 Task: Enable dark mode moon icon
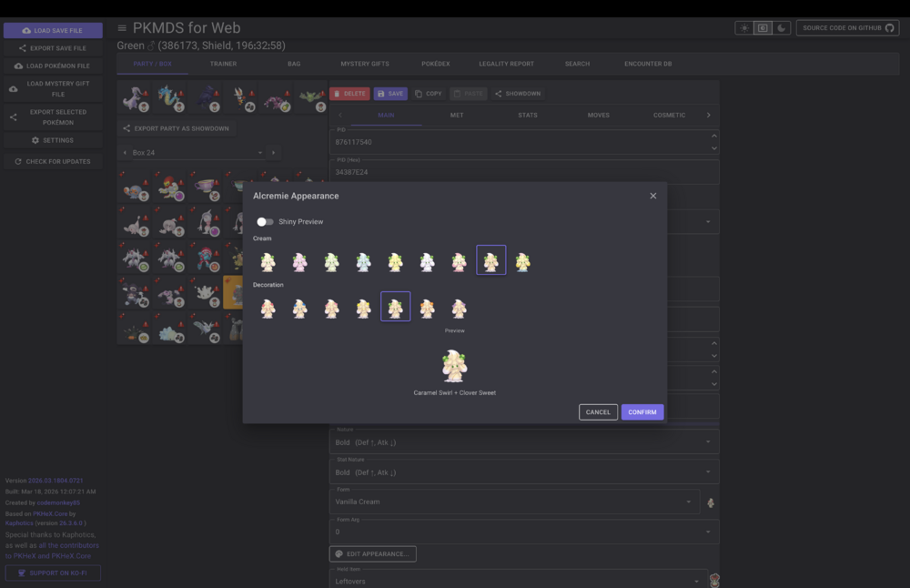(x=781, y=28)
